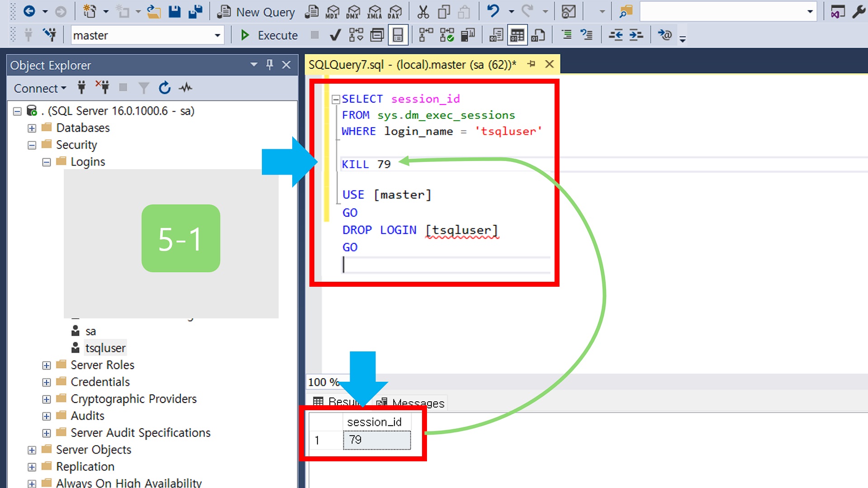Expand the Credentials folder
The width and height of the screenshot is (868, 488).
[x=46, y=382]
